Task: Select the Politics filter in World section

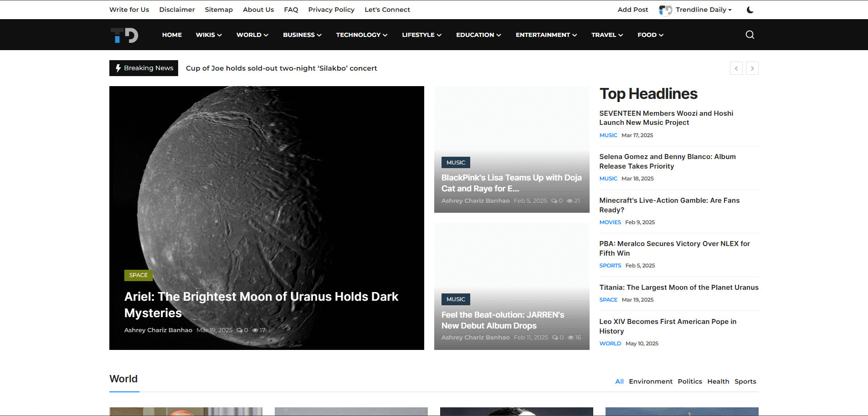Action: coord(690,381)
